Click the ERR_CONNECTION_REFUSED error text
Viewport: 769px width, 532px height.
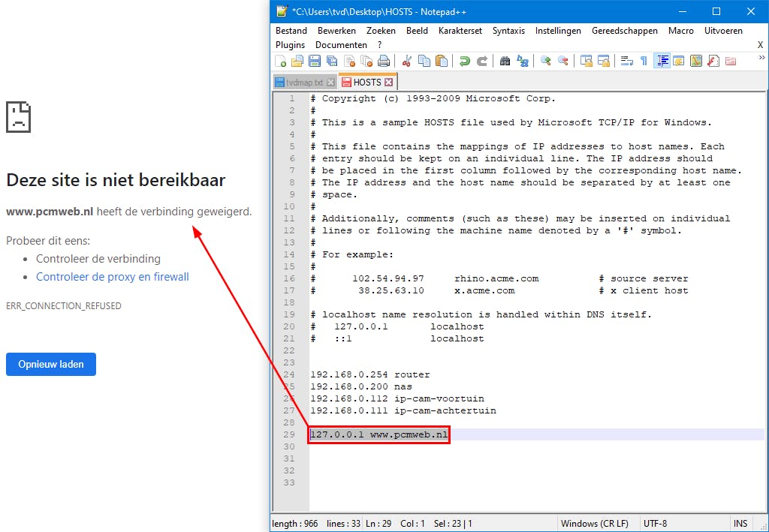64,305
